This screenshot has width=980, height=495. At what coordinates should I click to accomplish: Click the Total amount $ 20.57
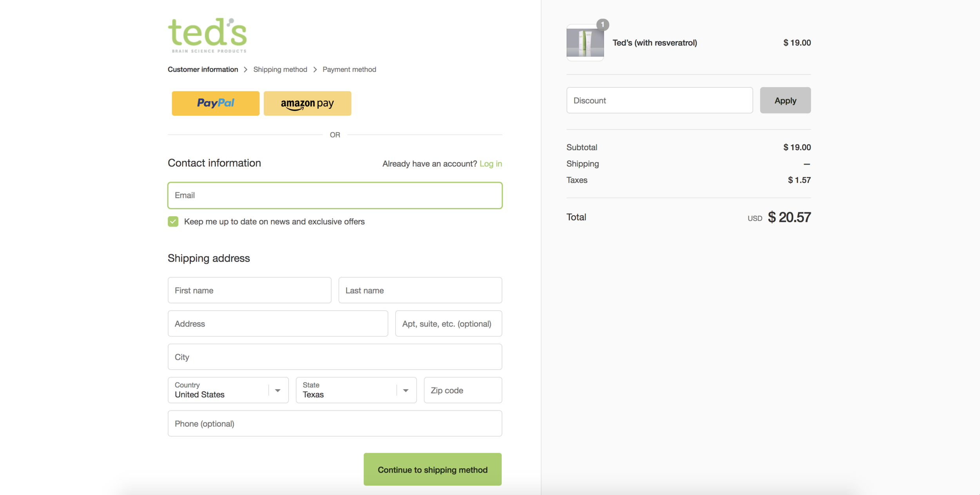pyautogui.click(x=789, y=218)
